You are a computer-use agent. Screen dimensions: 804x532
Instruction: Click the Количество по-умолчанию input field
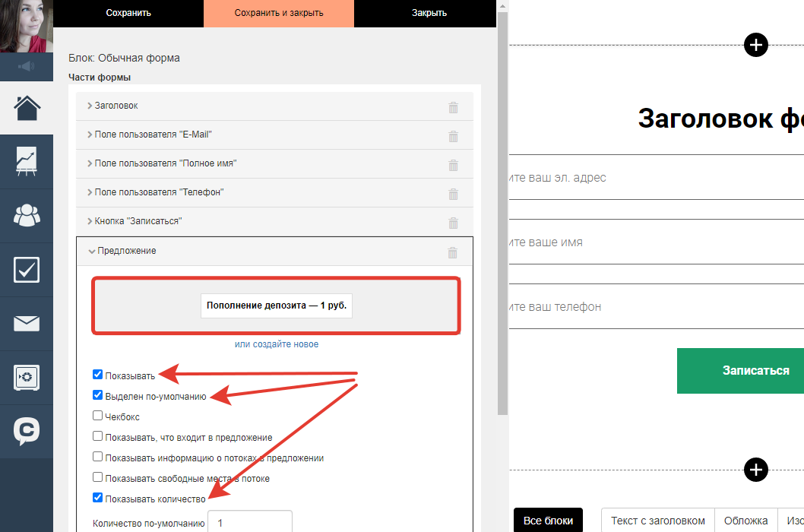(x=250, y=521)
